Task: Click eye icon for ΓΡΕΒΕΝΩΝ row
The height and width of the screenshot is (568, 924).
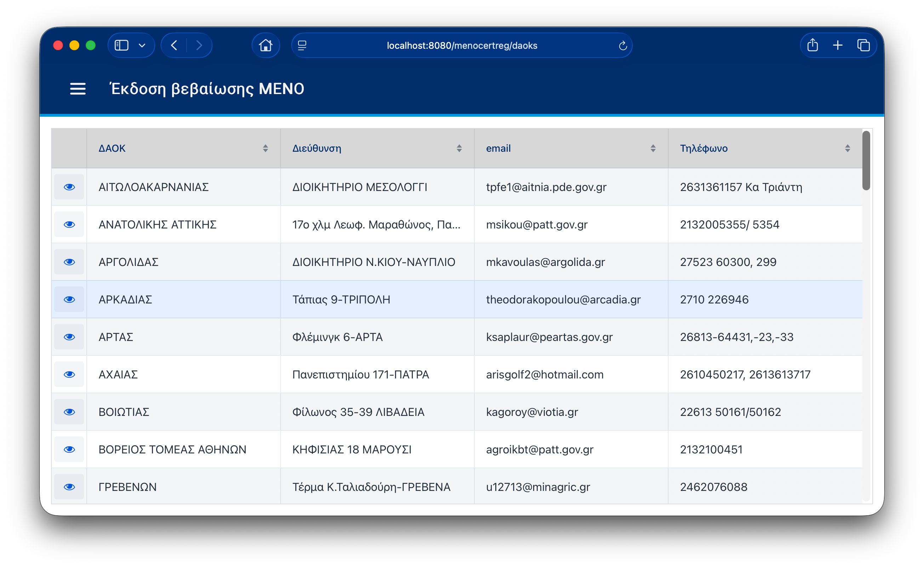Action: pos(69,487)
